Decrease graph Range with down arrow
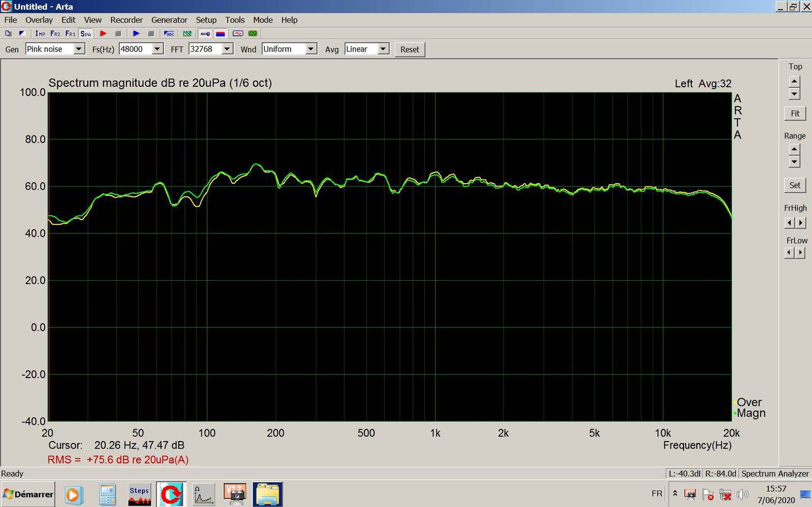Image resolution: width=812 pixels, height=507 pixels. pos(795,161)
